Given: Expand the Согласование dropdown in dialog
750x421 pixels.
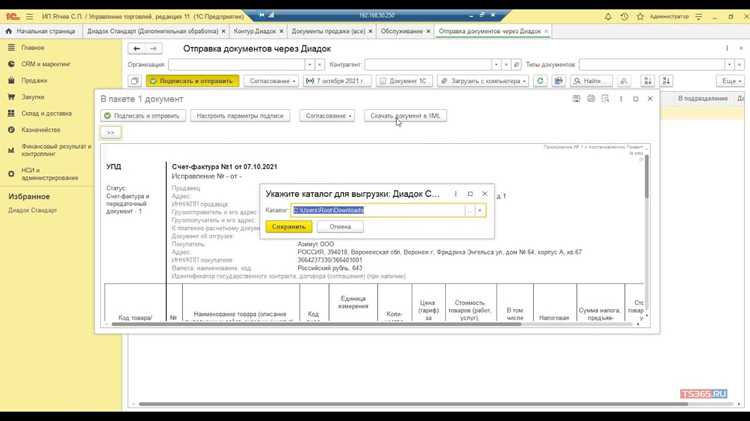Looking at the screenshot, I should click(328, 116).
